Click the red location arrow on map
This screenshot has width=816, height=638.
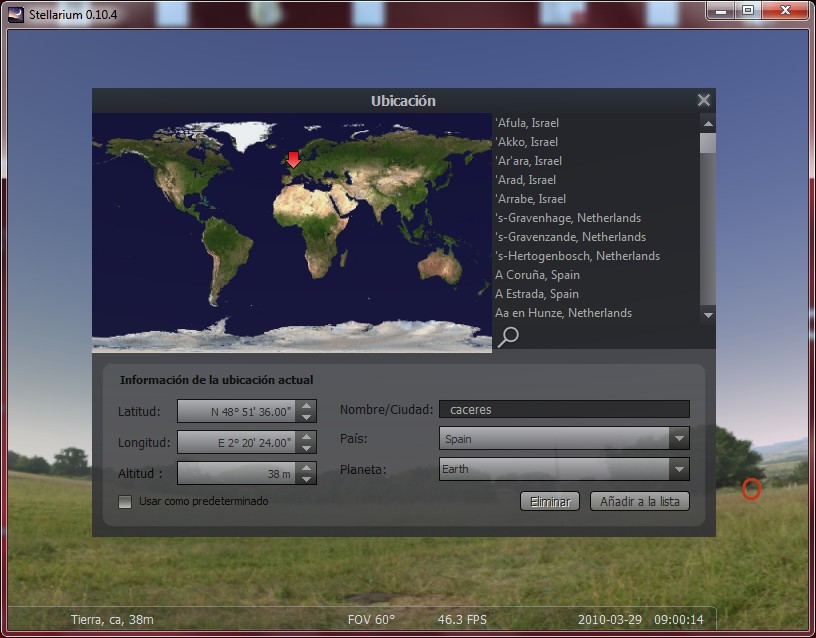point(294,160)
